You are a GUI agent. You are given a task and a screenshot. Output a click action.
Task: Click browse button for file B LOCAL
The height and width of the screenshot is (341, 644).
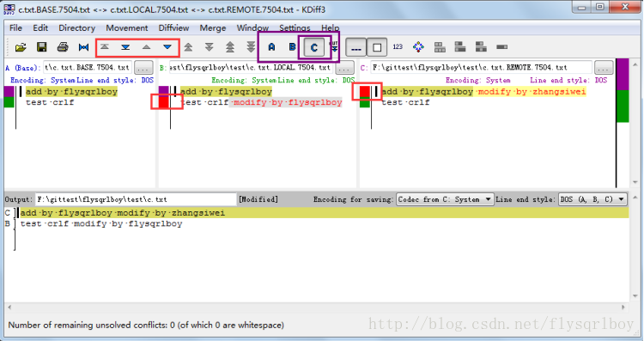pos(344,68)
